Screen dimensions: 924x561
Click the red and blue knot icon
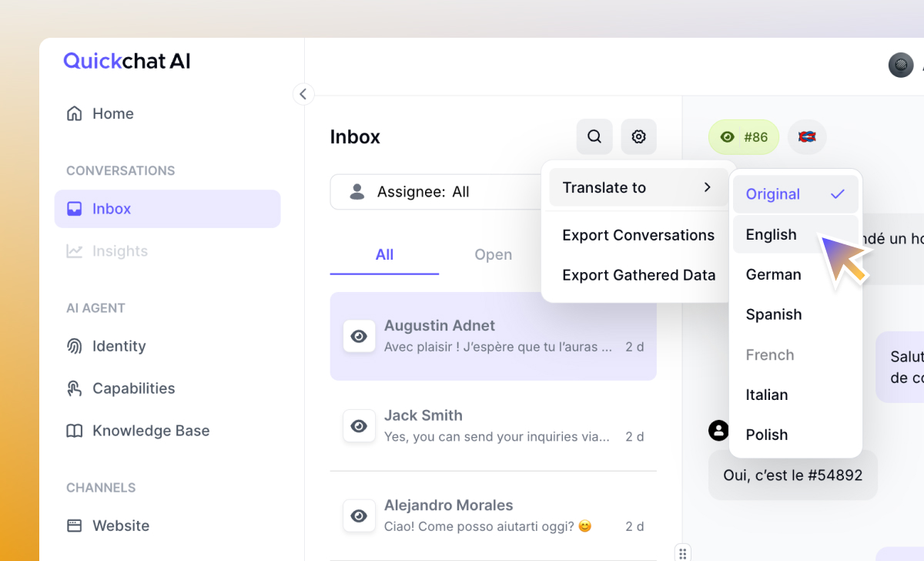pos(807,137)
